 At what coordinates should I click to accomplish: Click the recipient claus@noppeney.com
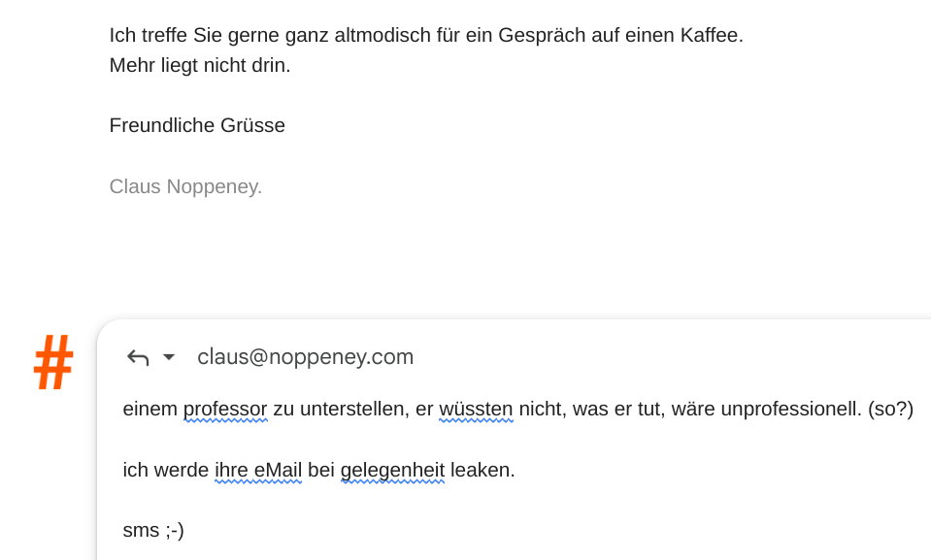click(x=305, y=357)
